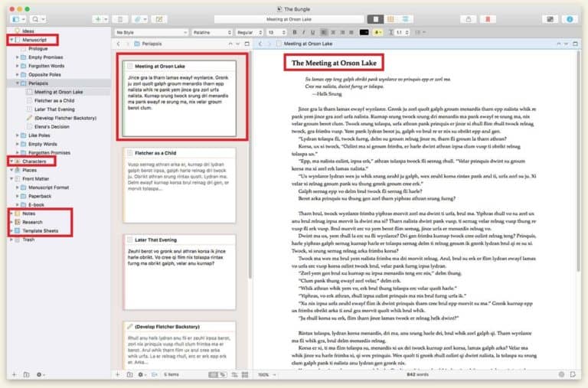Image resolution: width=588 pixels, height=388 pixels.
Task: Click the Compile share icon
Action: (x=468, y=19)
